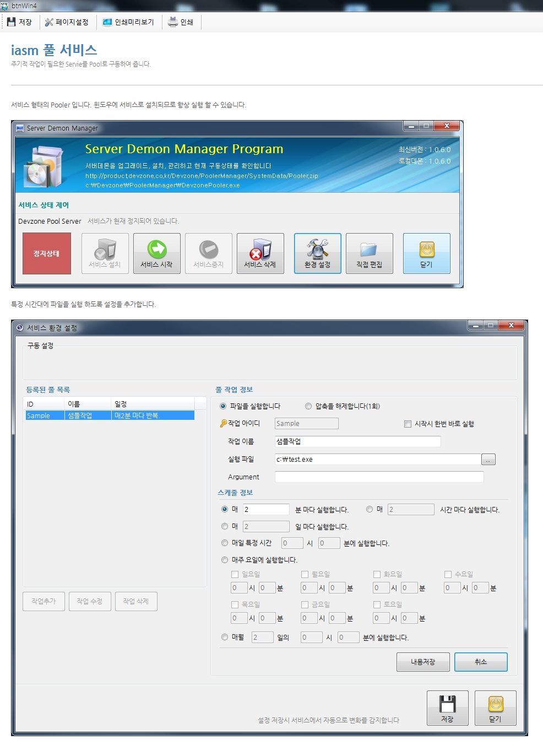Click the 서비스 환경 설정 title icon
This screenshot has width=543, height=756.
20,327
